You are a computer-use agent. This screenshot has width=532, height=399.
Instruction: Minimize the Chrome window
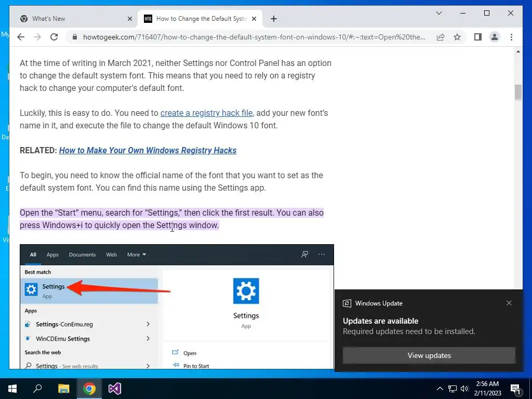point(463,13)
